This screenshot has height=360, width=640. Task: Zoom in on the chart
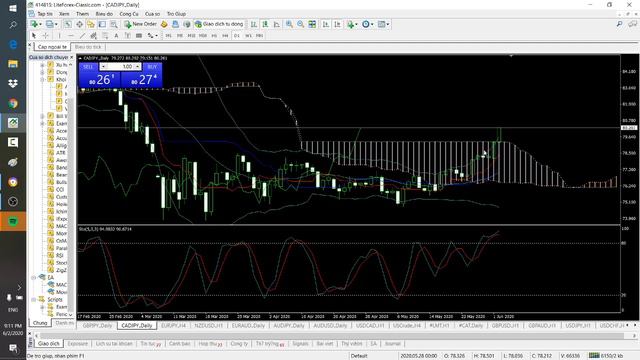pos(289,24)
